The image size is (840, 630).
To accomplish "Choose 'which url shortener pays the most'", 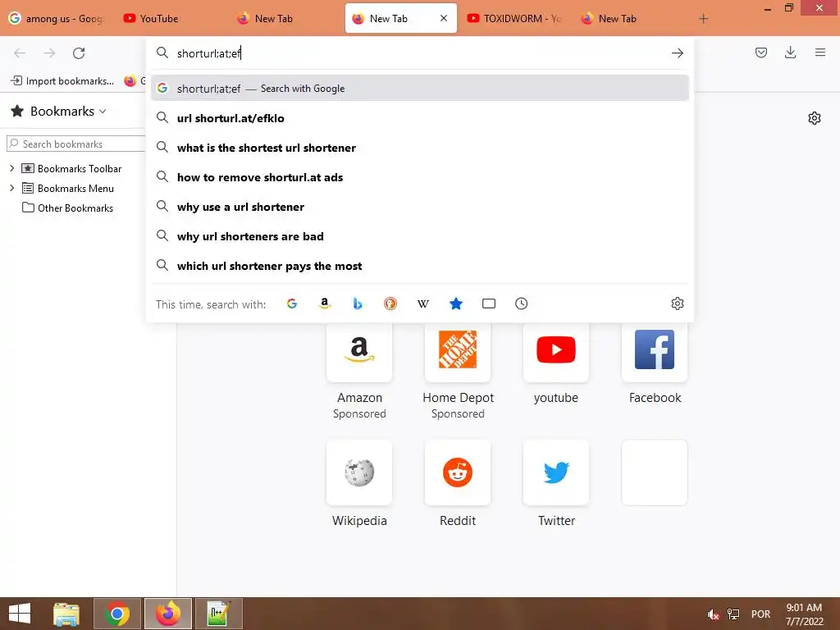I will pos(420,266).
